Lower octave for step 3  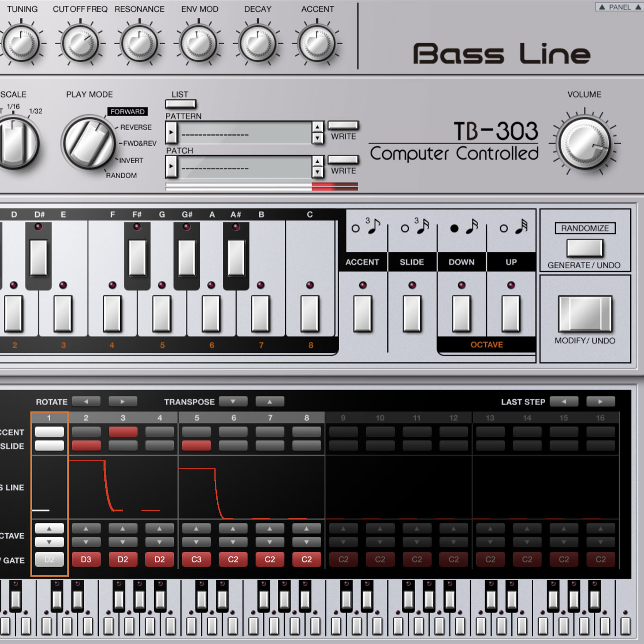[123, 542]
